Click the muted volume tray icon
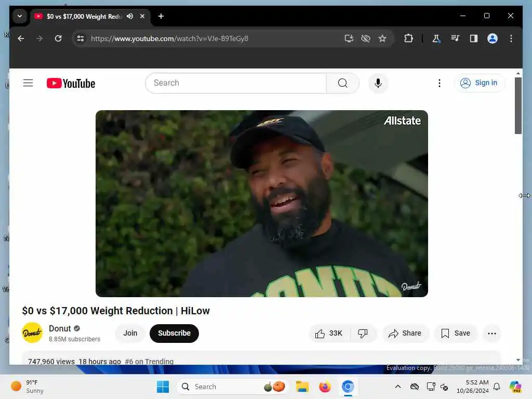 [x=445, y=387]
